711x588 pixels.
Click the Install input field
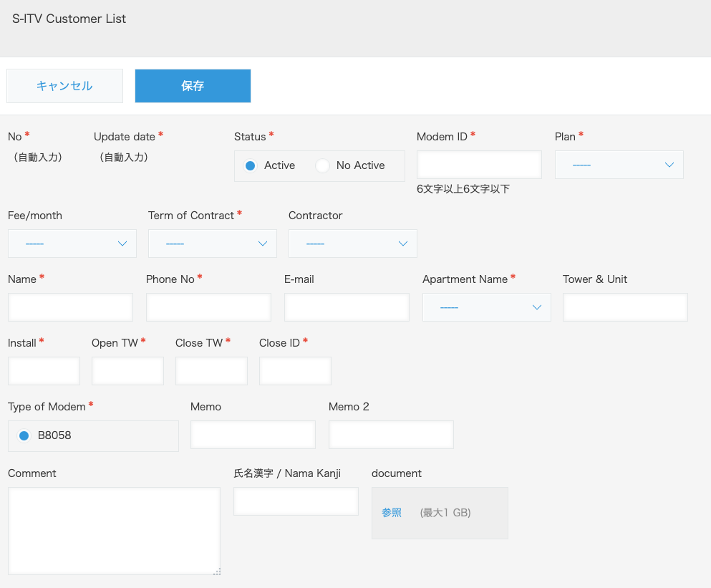(x=44, y=371)
